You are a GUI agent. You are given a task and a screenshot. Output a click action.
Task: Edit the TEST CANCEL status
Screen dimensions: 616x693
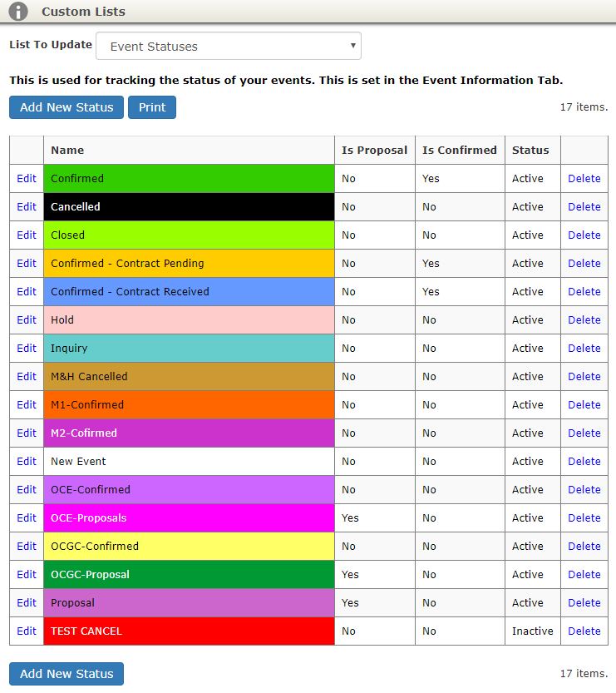pyautogui.click(x=27, y=631)
